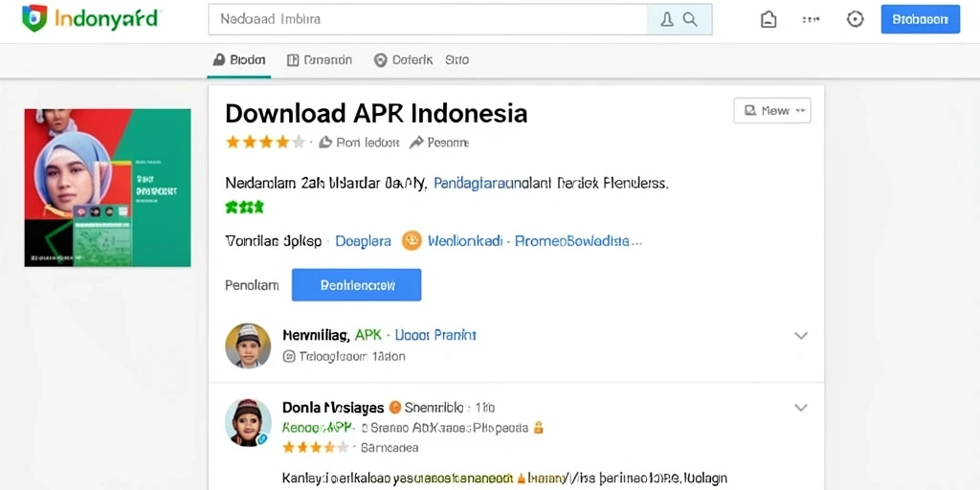
Task: Click the blue Bedklenoxew download button
Action: pos(356,285)
